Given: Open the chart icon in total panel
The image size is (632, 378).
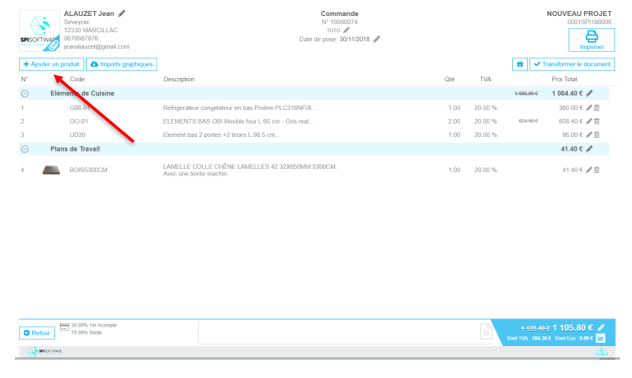Looking at the screenshot, I should click(x=601, y=338).
